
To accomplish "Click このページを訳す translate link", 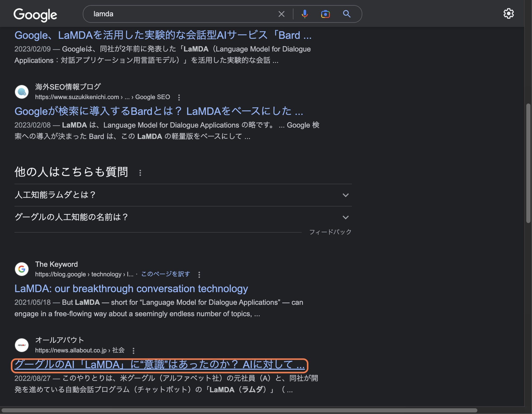I will click(166, 274).
